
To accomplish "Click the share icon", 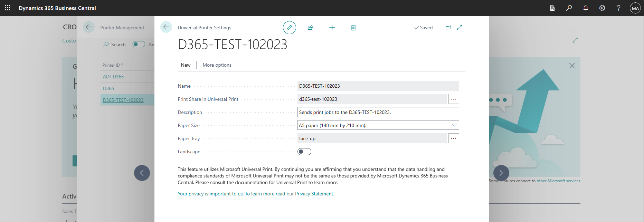I will tap(311, 28).
